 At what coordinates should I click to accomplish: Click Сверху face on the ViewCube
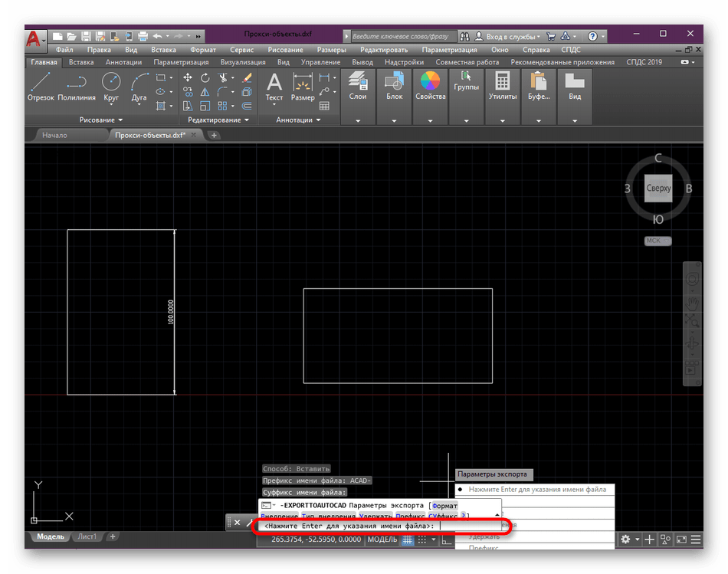[x=658, y=188]
